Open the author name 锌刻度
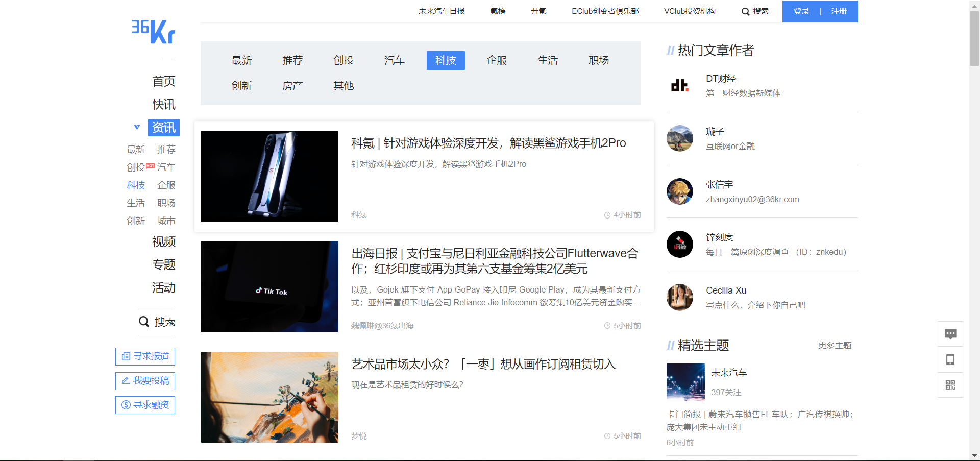Viewport: 980px width, 461px height. tap(720, 237)
